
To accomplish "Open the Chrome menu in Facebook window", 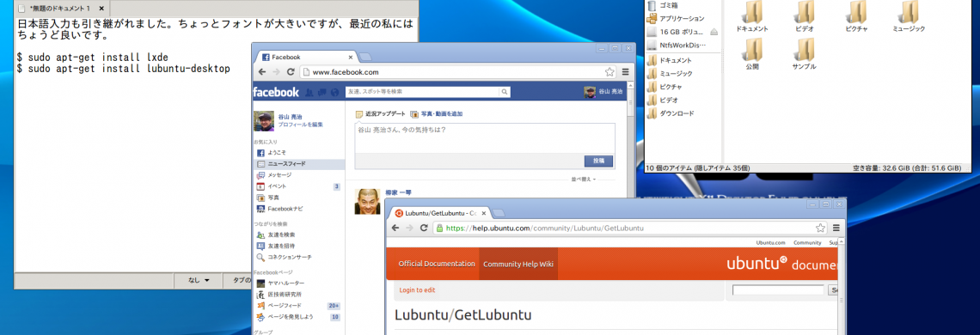I will (626, 72).
